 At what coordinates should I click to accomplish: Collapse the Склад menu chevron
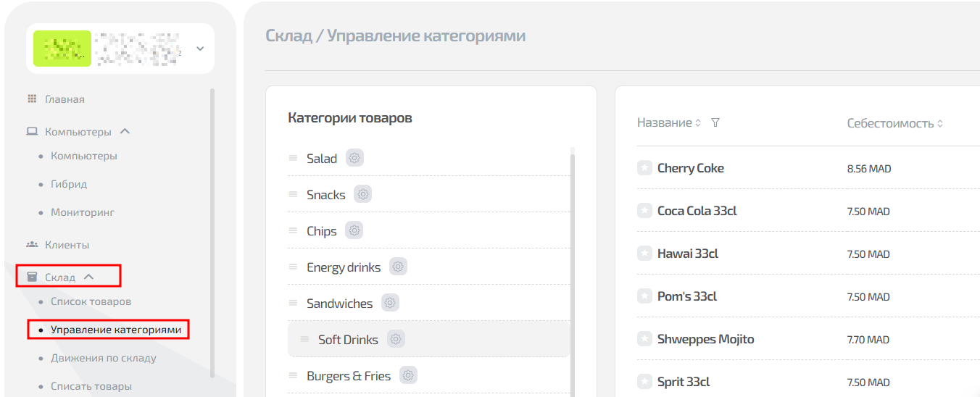88,277
